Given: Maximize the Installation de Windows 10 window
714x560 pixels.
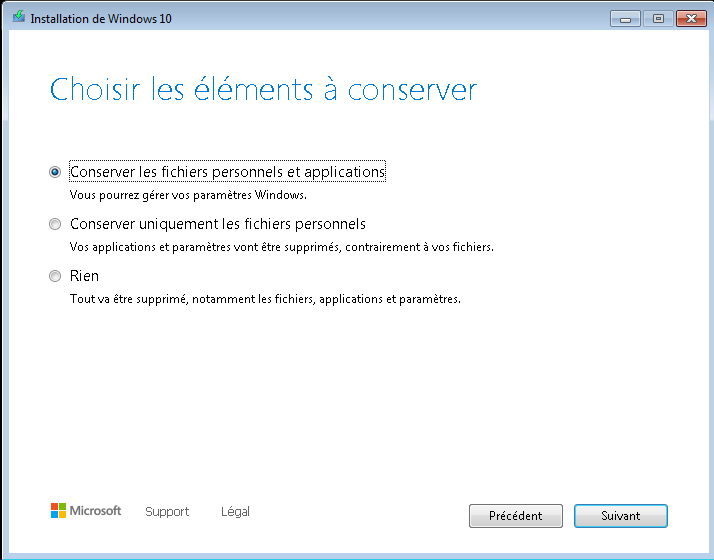Looking at the screenshot, I should tap(658, 19).
